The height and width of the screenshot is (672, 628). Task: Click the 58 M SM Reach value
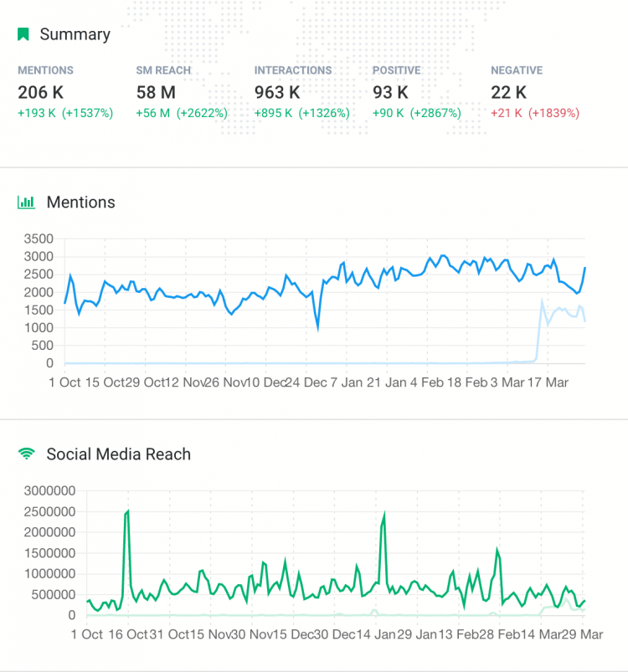click(x=157, y=92)
